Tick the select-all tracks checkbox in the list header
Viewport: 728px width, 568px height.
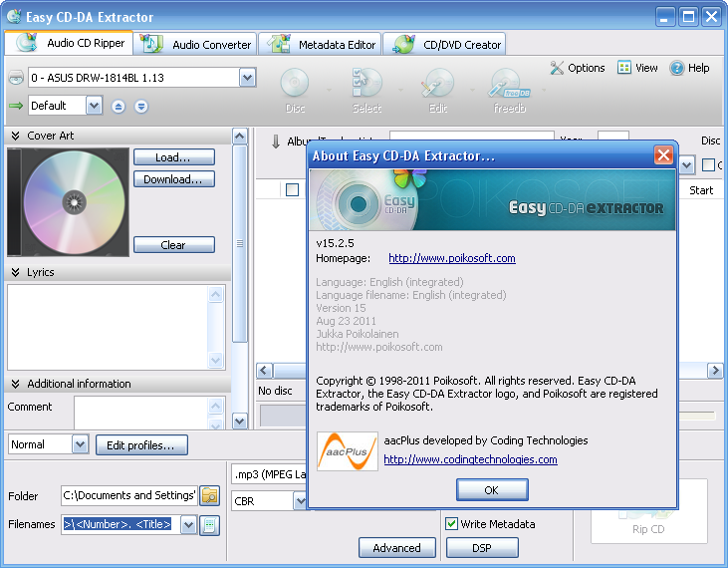click(x=292, y=190)
